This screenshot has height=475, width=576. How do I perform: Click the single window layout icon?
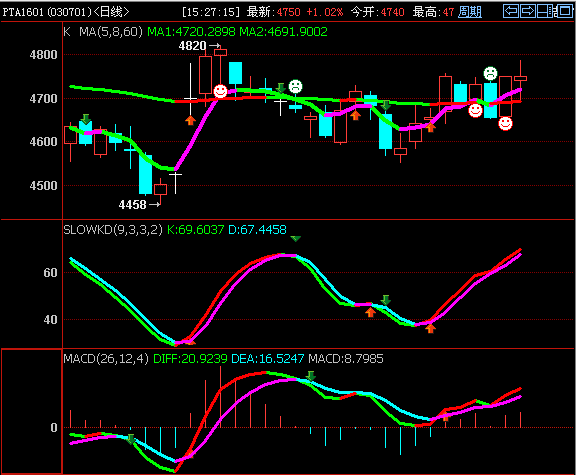[565, 11]
